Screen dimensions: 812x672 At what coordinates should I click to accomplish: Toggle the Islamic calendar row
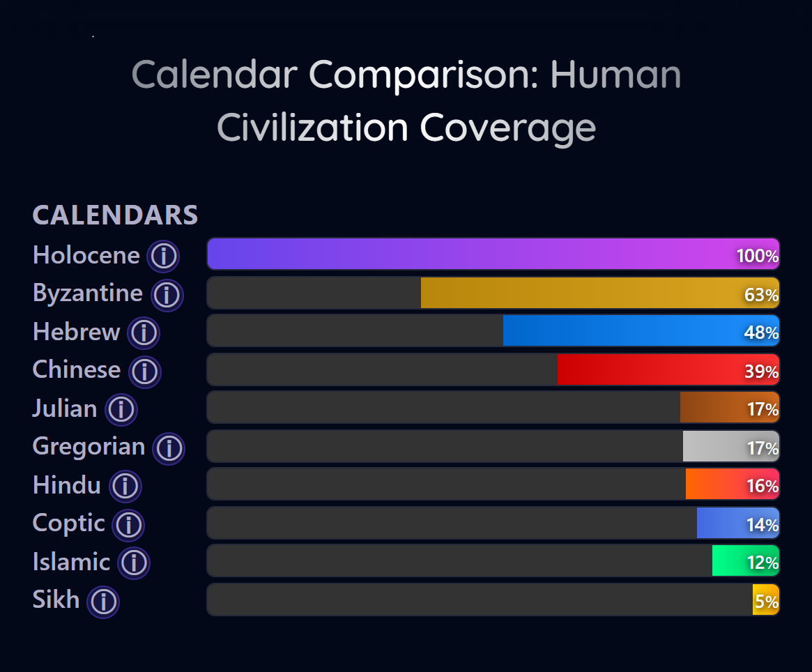tap(72, 561)
